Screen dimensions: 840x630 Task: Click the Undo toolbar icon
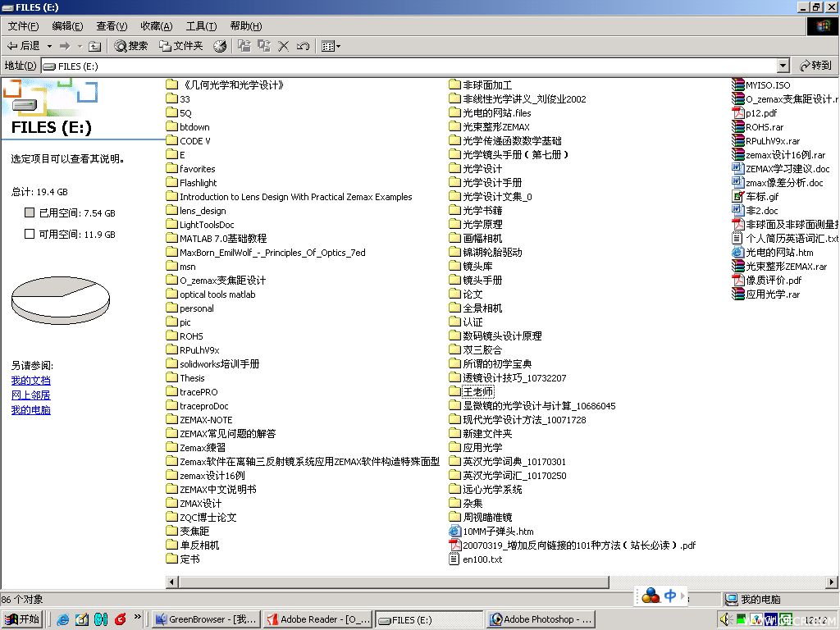tap(303, 46)
